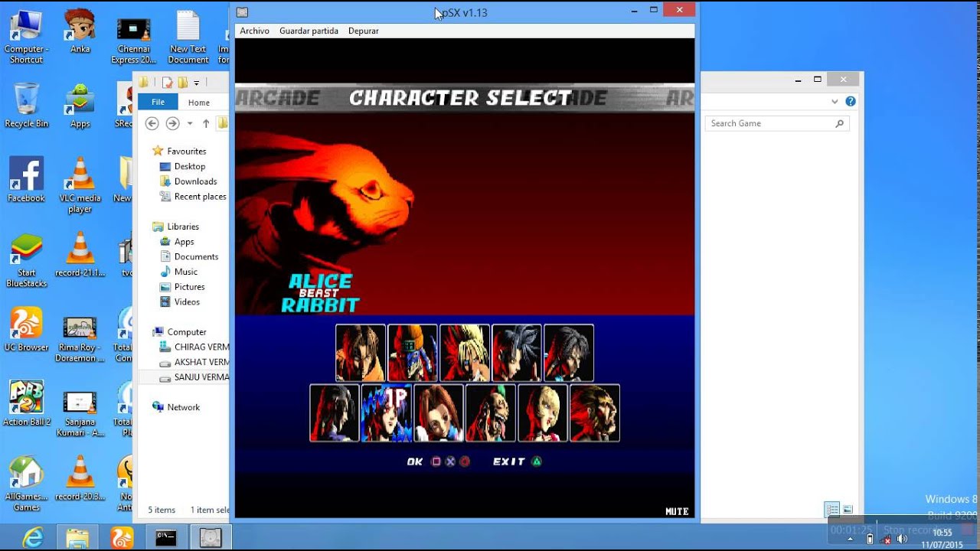The height and width of the screenshot is (551, 980).
Task: Switch Explorer to large icons view
Action: (848, 510)
